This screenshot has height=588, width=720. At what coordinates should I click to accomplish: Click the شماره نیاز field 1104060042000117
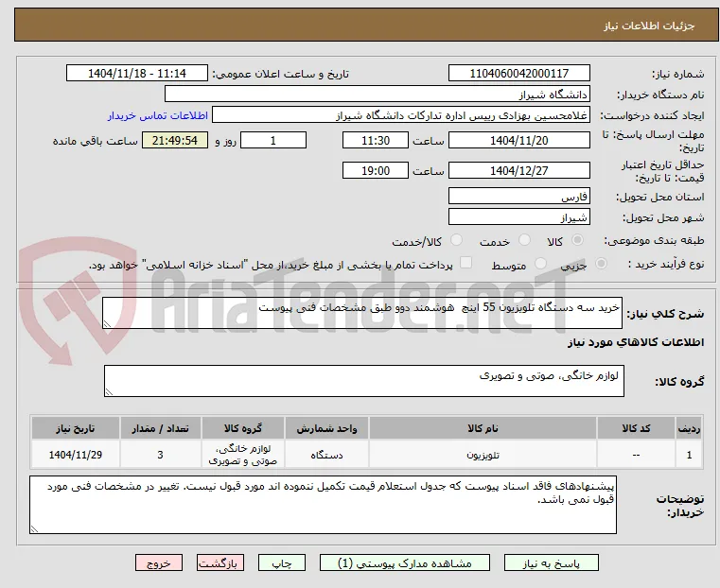[518, 74]
